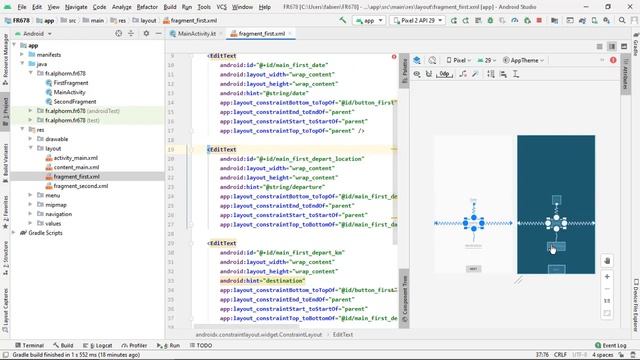Switch editor to Code view mode

click(599, 47)
